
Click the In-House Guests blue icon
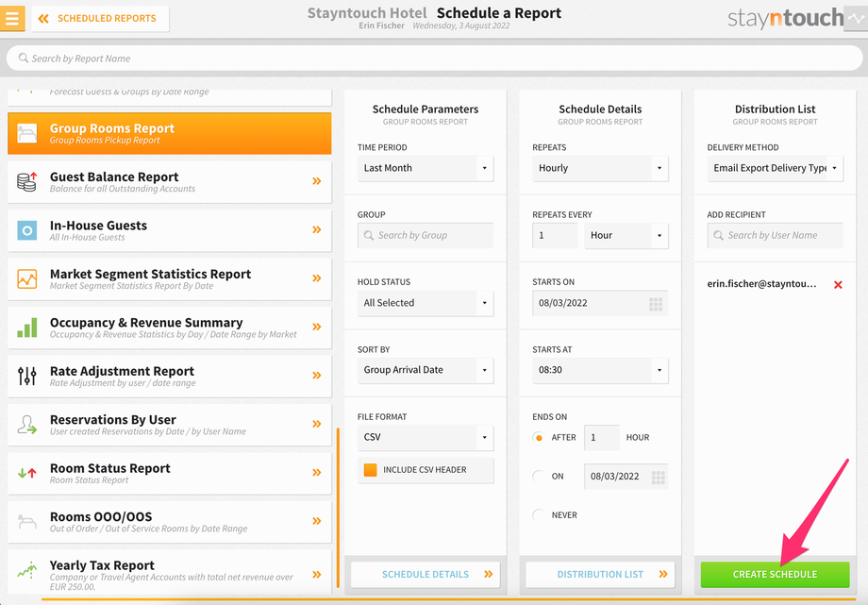[x=26, y=230]
